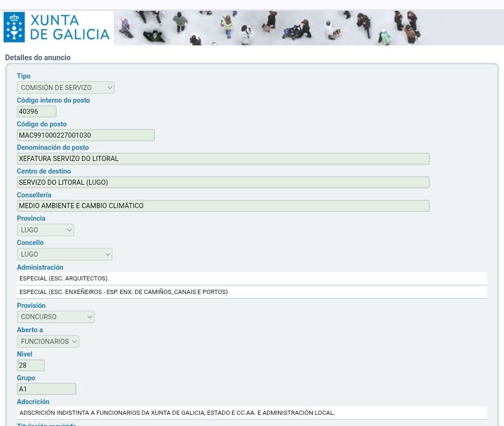Click the Aberto a label

coord(30,330)
